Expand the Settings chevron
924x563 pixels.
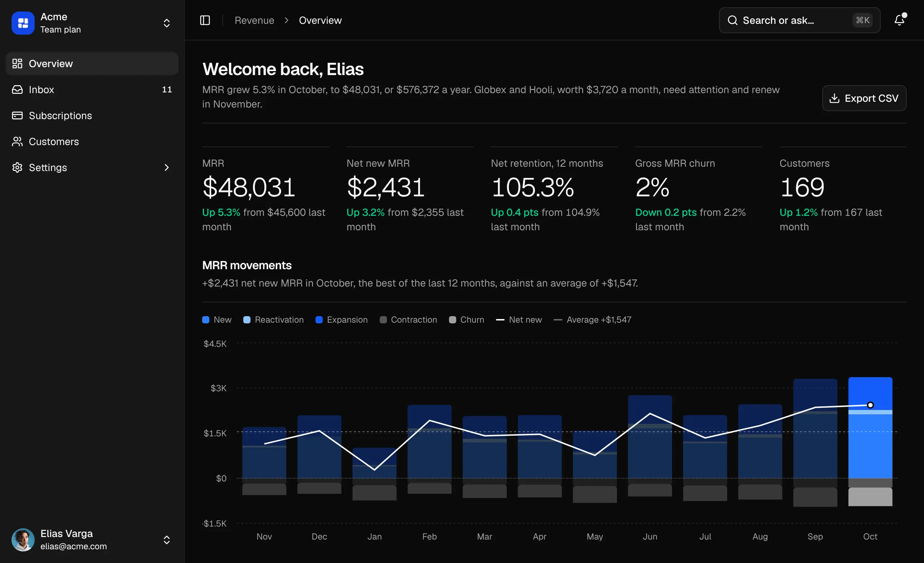(166, 167)
